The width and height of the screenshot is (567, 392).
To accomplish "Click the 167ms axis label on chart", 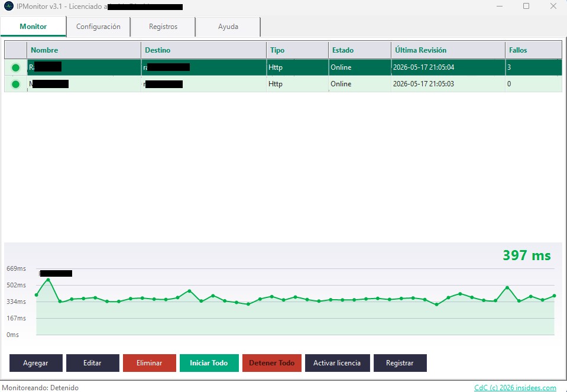I will tap(17, 318).
